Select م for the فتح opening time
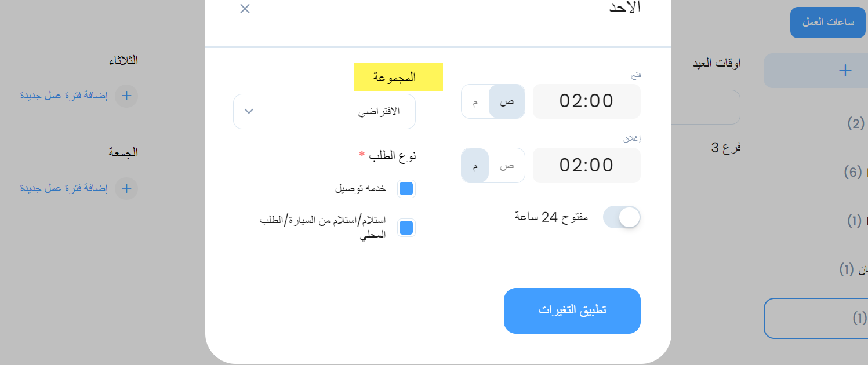Screen dimensions: 868x365 475,101
